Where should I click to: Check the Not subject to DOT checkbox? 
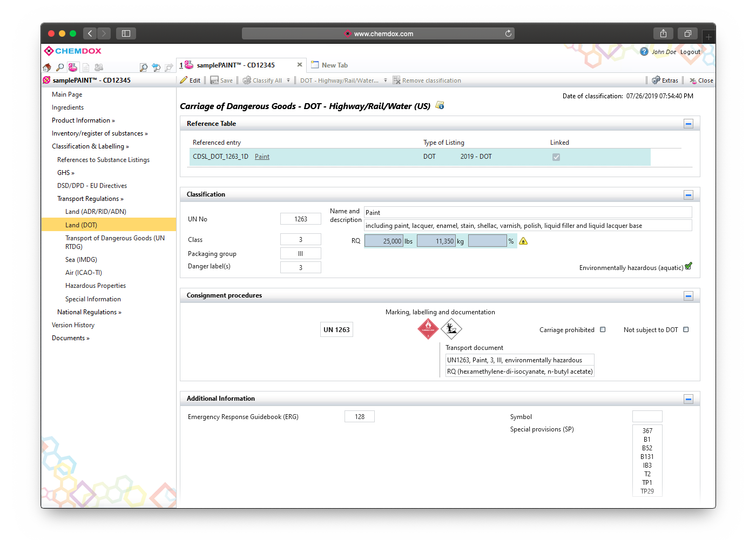pyautogui.click(x=686, y=329)
